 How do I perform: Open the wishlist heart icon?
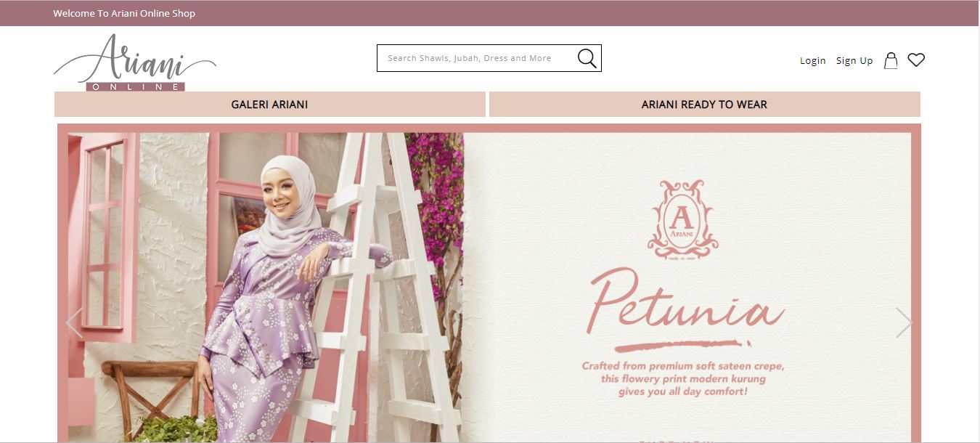[x=916, y=60]
